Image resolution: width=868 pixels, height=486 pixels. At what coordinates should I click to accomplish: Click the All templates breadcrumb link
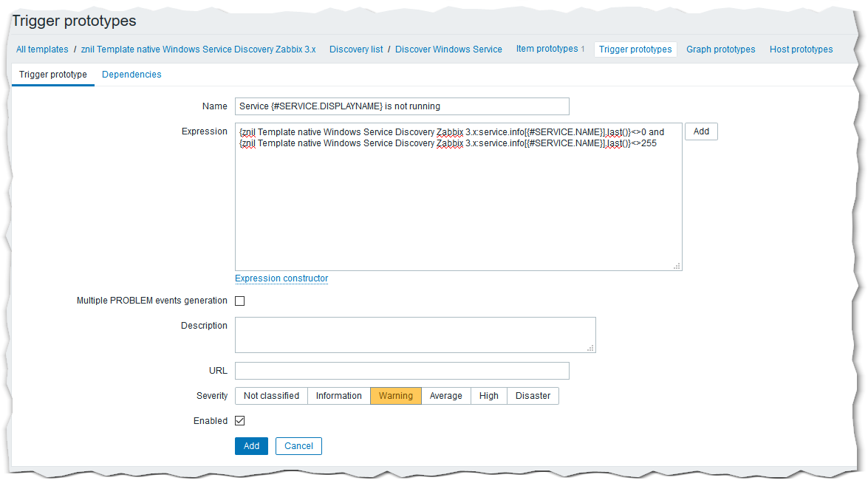tap(42, 49)
